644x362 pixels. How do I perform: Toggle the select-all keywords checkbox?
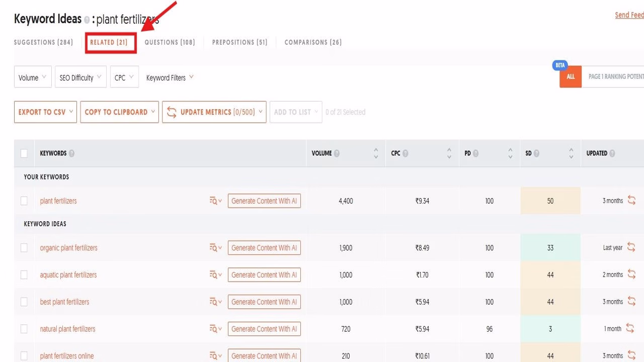click(x=24, y=153)
